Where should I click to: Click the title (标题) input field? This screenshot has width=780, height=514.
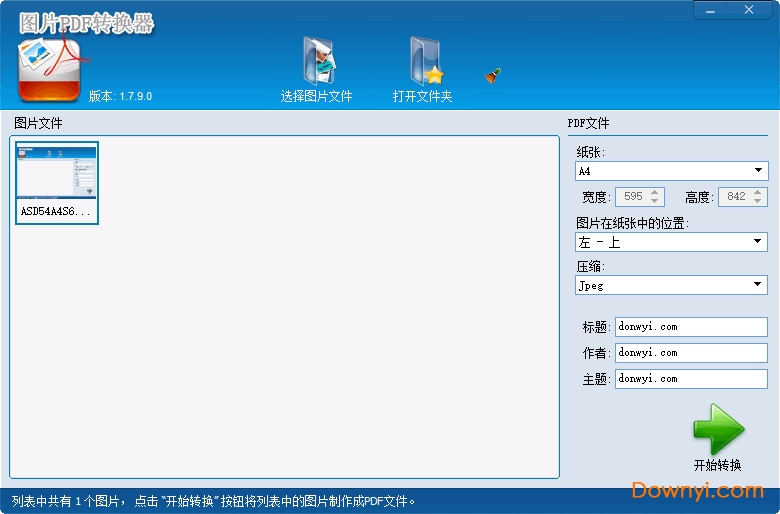coord(691,327)
